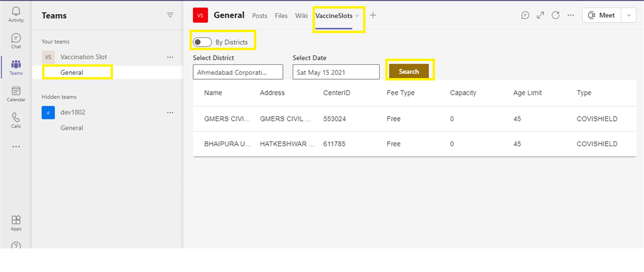This screenshot has width=644, height=272.
Task: Add a new tab with plus icon
Action: (373, 15)
